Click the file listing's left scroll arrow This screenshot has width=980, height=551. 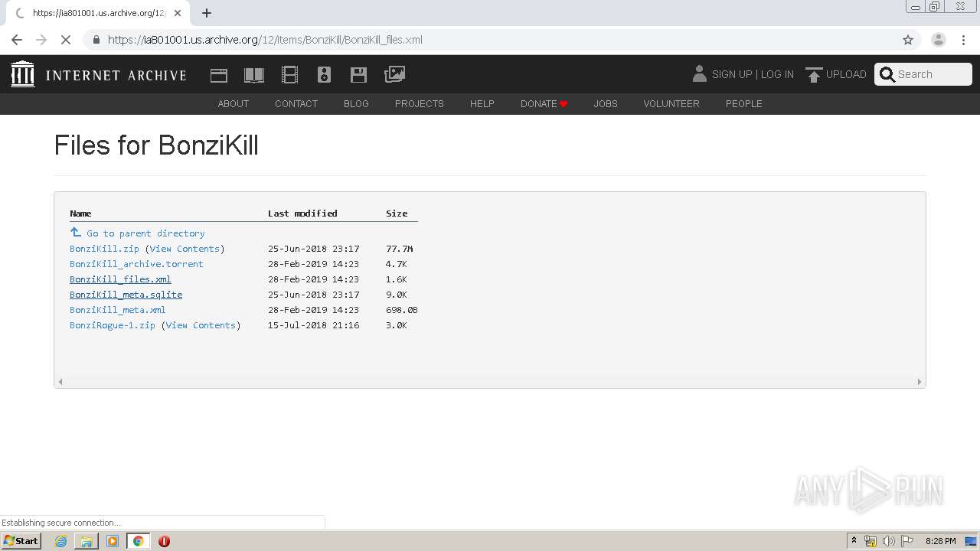tap(60, 381)
